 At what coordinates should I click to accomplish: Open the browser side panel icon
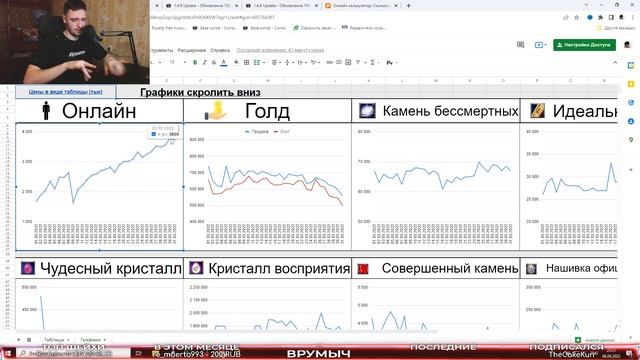[x=611, y=18]
